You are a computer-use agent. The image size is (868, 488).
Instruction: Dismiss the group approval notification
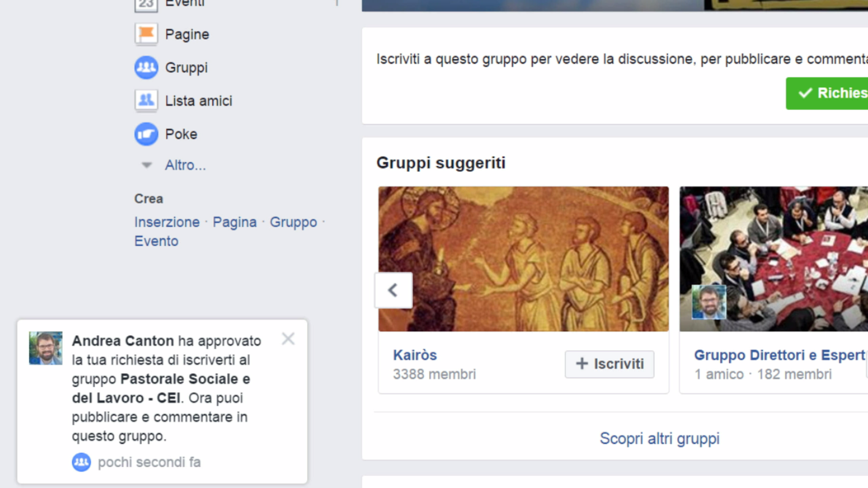tap(288, 339)
